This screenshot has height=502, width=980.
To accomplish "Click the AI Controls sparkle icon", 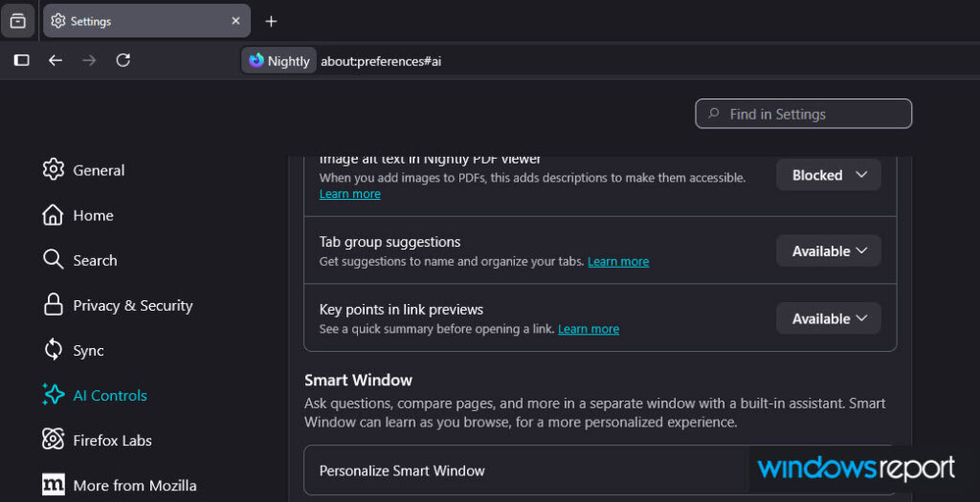I will (x=54, y=395).
